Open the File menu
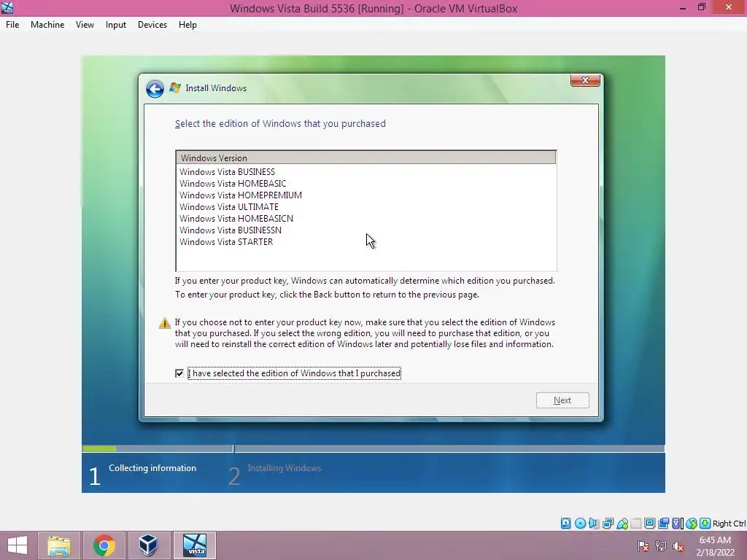This screenshot has width=747, height=560. [12, 25]
